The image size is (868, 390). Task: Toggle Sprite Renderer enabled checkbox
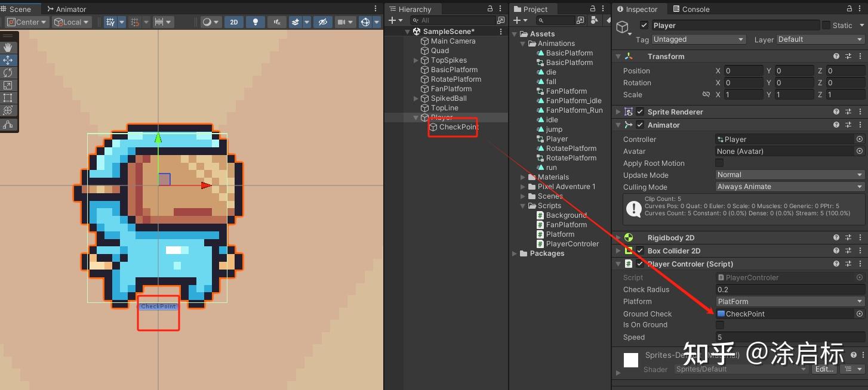click(x=640, y=112)
